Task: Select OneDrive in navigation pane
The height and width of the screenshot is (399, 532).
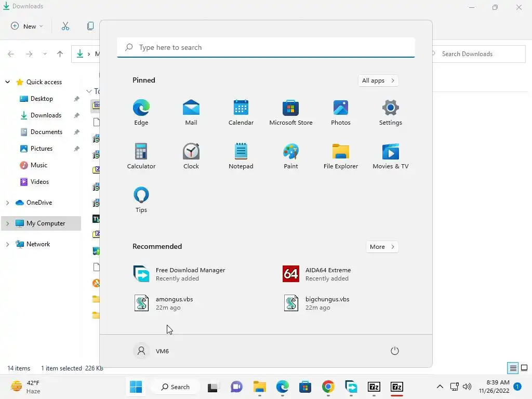Action: [x=39, y=203]
